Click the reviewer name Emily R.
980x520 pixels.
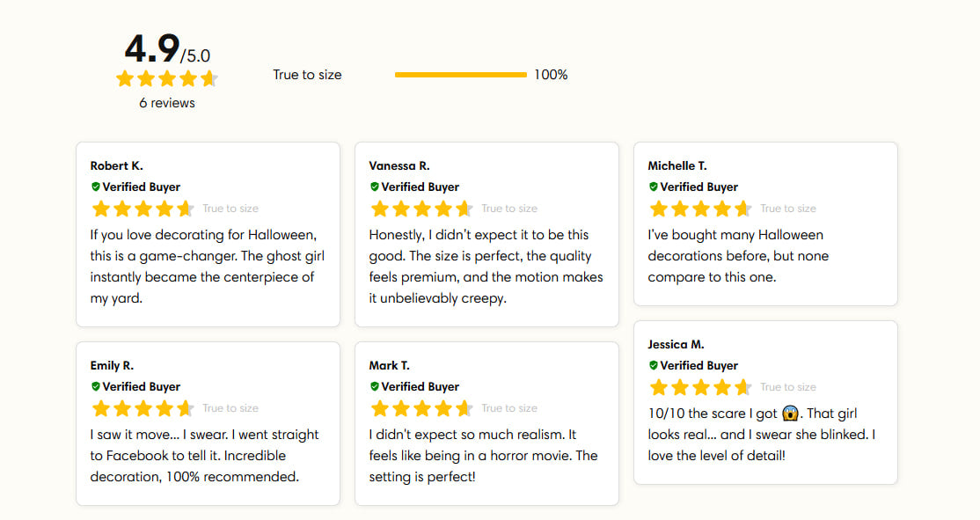pyautogui.click(x=112, y=366)
